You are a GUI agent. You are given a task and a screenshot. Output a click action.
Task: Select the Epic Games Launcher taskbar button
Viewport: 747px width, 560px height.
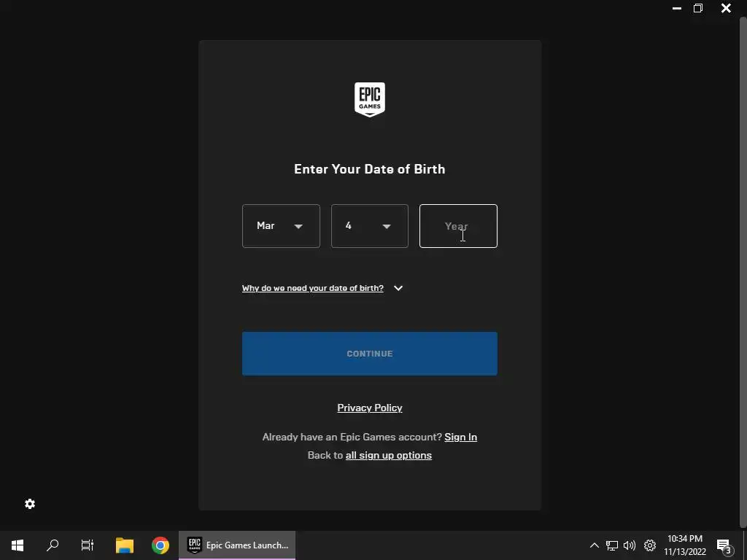pos(237,545)
